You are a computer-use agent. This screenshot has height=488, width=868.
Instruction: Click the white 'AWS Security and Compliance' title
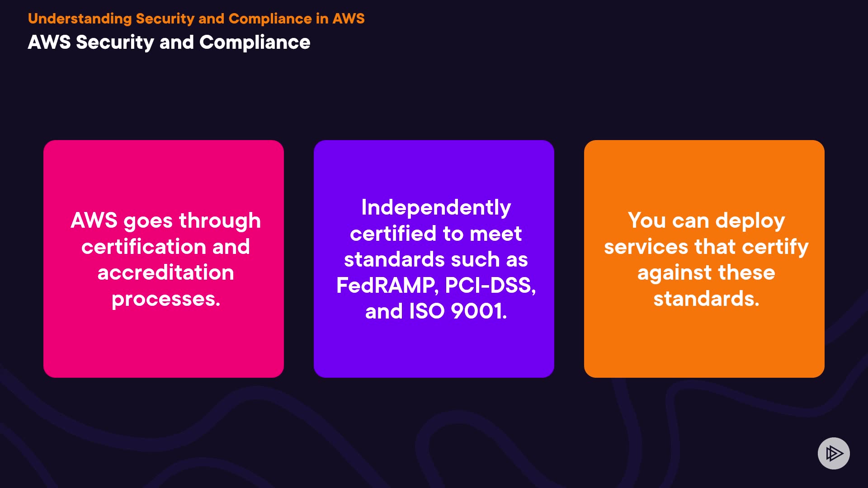pos(169,42)
